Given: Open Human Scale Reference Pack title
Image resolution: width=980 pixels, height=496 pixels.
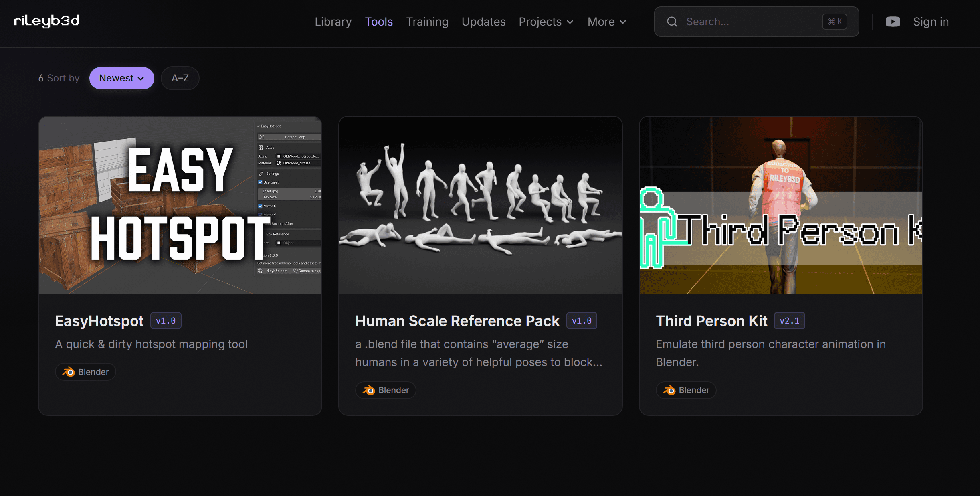Looking at the screenshot, I should pos(457,321).
